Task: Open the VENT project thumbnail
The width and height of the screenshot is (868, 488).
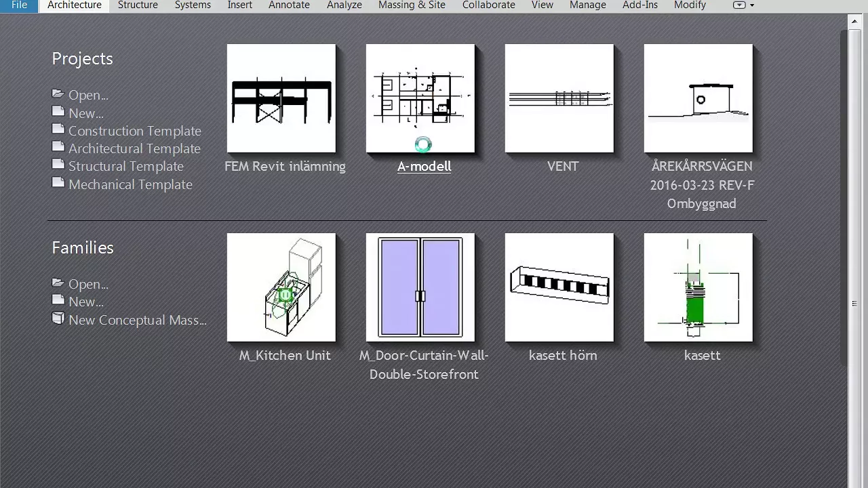Action: point(559,98)
